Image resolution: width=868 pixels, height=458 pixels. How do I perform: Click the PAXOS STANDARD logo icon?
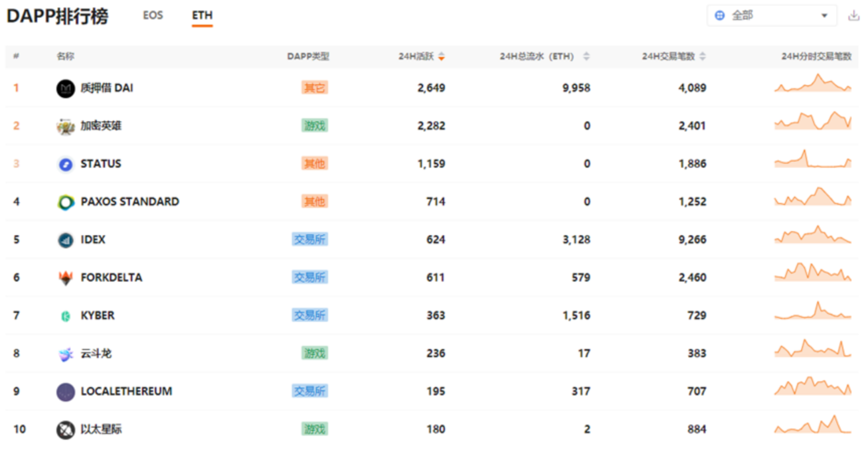pos(66,202)
